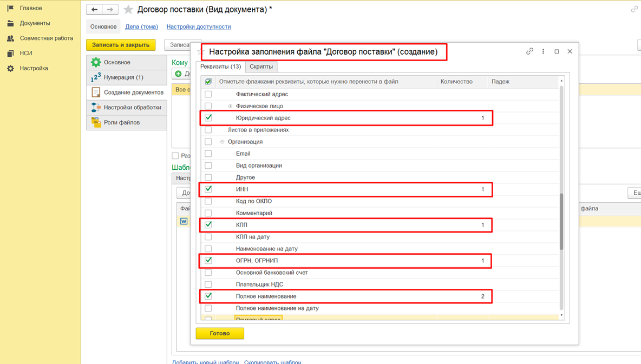Select the Другое row

click(380, 177)
